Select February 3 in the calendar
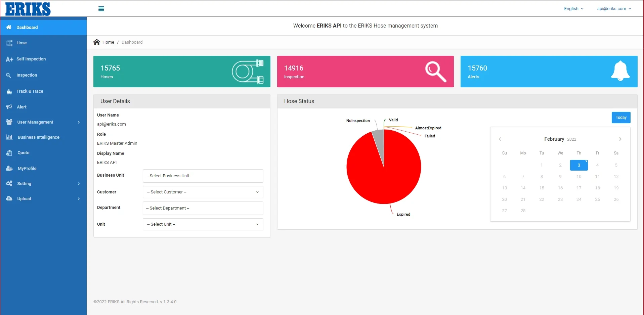The height and width of the screenshot is (315, 644). (x=579, y=165)
